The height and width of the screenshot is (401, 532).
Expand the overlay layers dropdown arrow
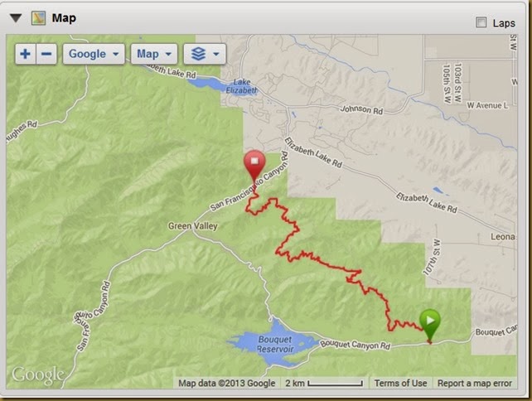click(x=216, y=54)
